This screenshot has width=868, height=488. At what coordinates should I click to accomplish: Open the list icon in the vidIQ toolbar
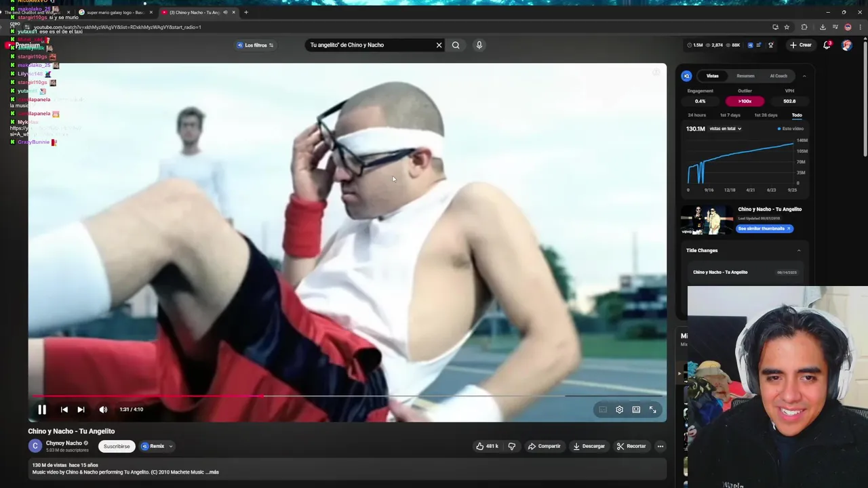pos(759,45)
